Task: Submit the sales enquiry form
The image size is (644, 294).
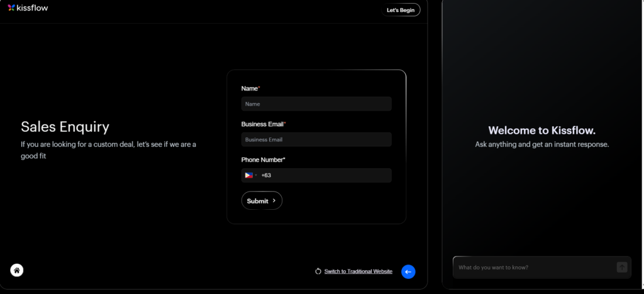Action: click(261, 201)
